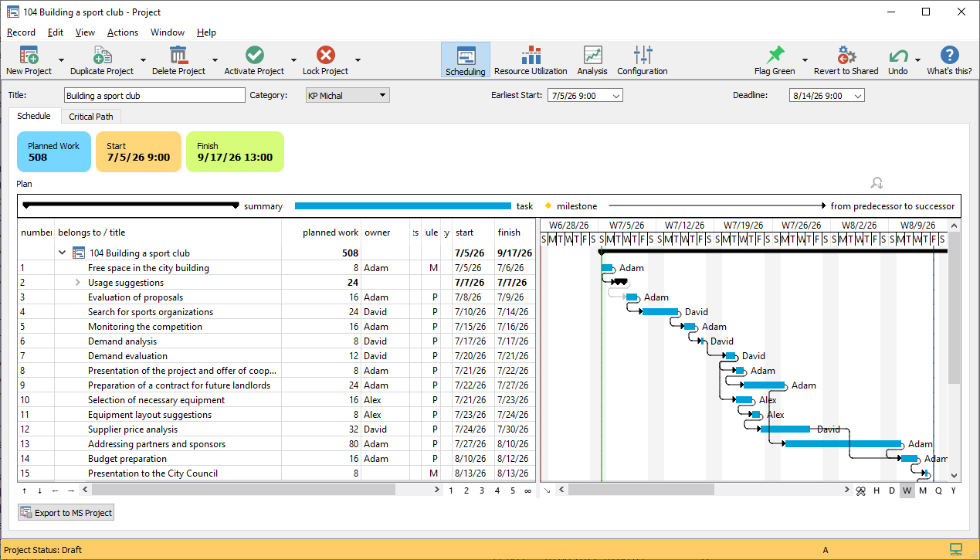
Task: Click the Activate Project checkmark icon
Action: point(254,56)
